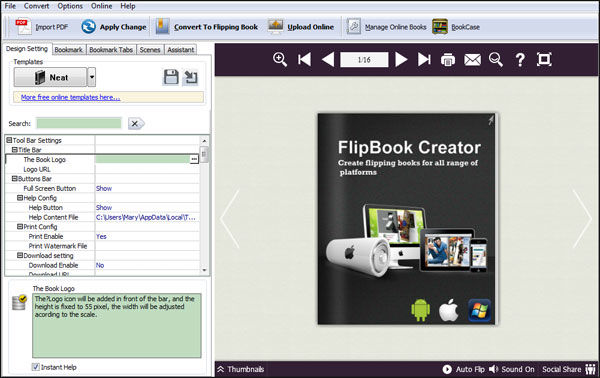Open the Convert menu
Viewport: 600px width, 378px height.
(x=36, y=6)
